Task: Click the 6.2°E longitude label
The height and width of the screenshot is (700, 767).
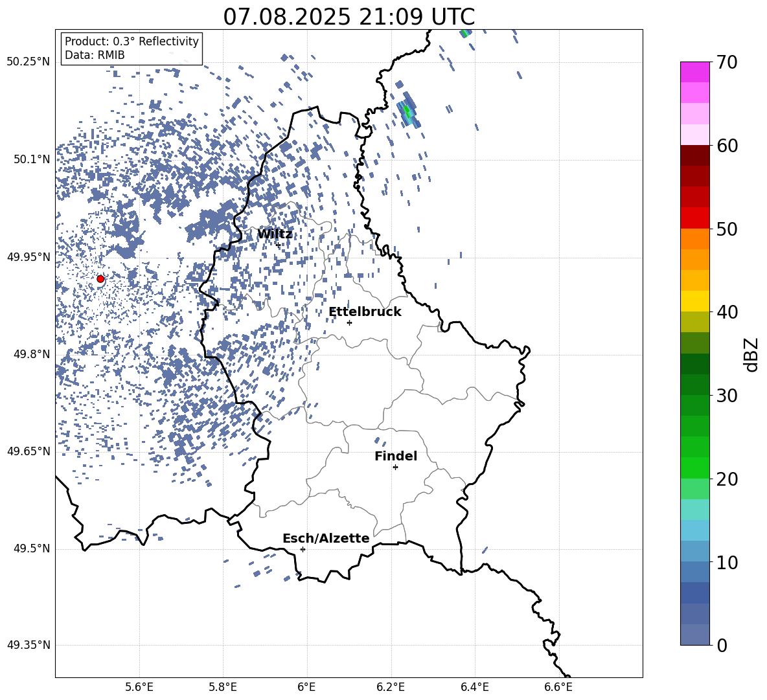Action: [x=391, y=687]
